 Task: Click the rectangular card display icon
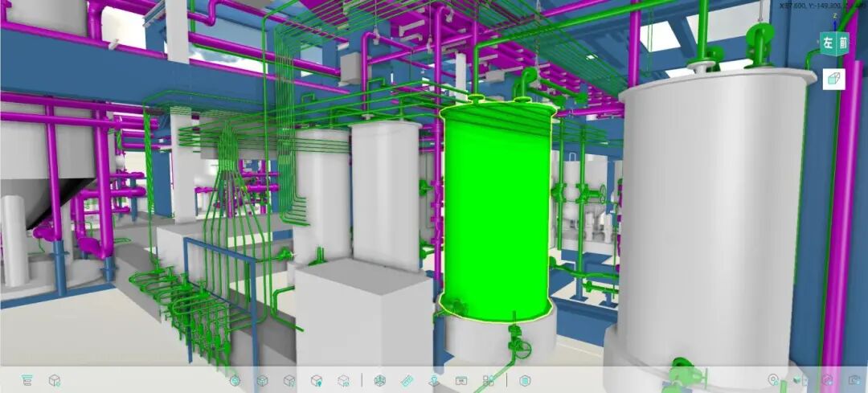tap(461, 380)
